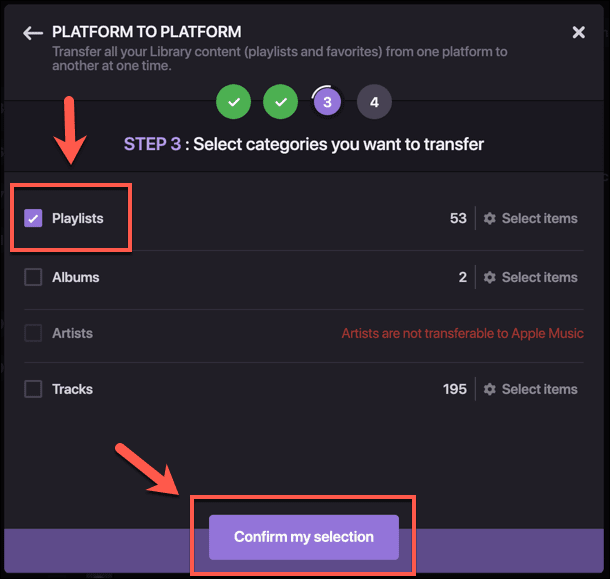The height and width of the screenshot is (579, 610).
Task: Click the Albums category label
Action: [76, 277]
